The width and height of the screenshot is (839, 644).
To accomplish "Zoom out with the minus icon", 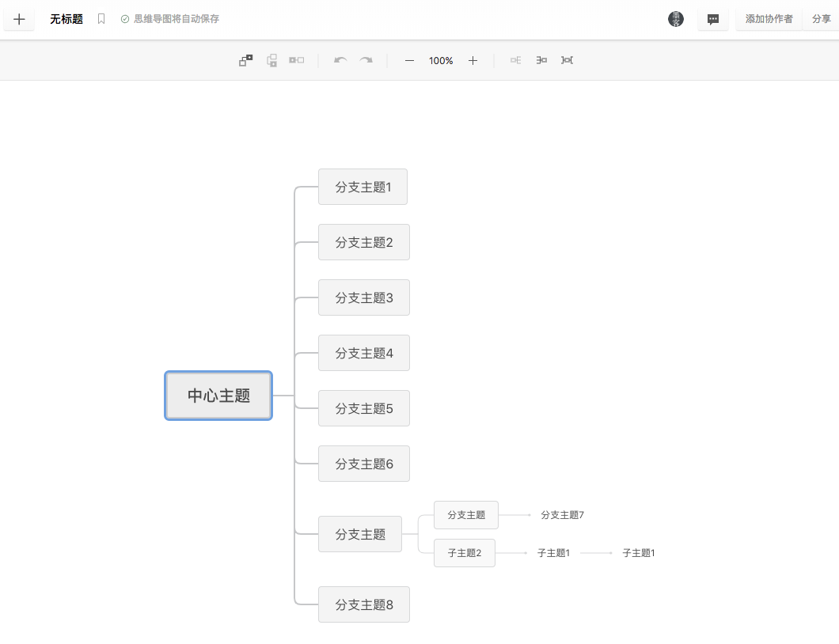I will pos(409,60).
